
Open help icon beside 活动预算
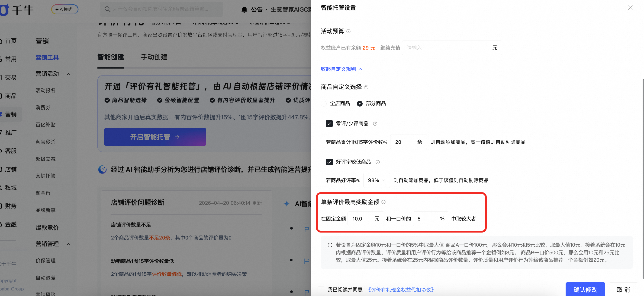click(348, 31)
